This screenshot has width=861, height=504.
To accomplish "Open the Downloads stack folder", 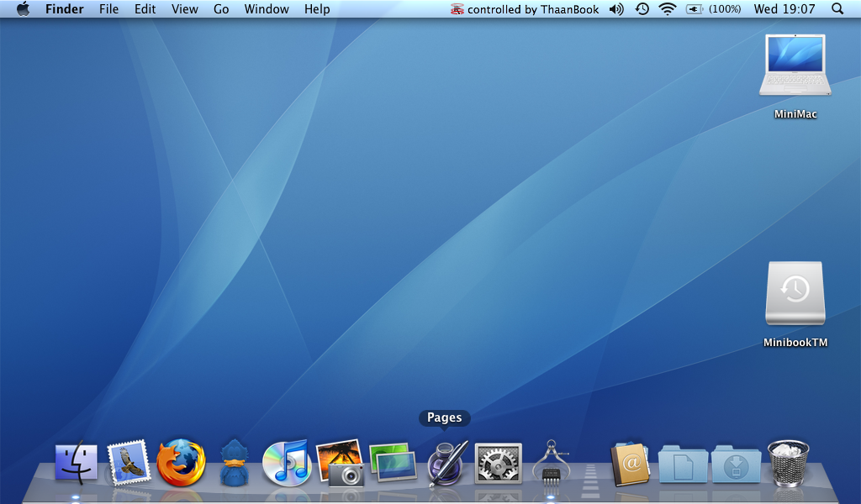I will (736, 464).
